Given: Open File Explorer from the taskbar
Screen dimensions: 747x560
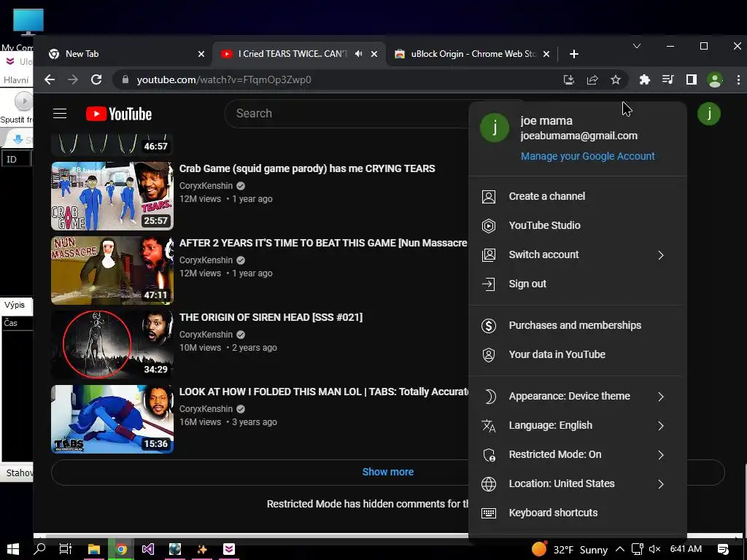Looking at the screenshot, I should 94,550.
